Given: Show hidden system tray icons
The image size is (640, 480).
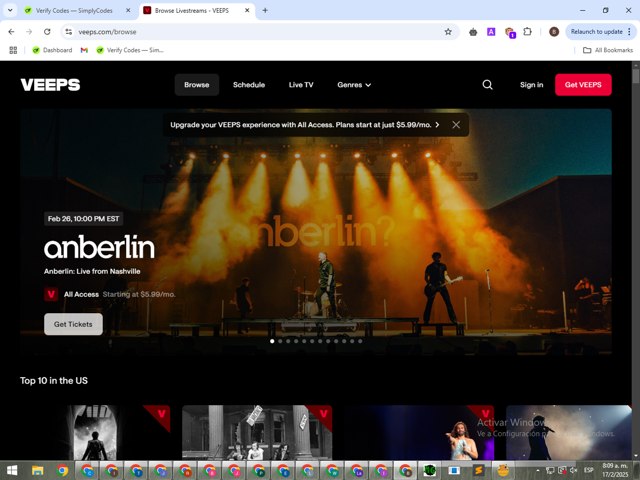Looking at the screenshot, I should (538, 471).
